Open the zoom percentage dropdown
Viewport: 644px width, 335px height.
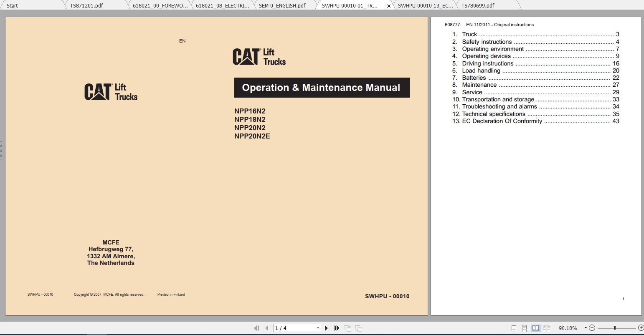586,328
